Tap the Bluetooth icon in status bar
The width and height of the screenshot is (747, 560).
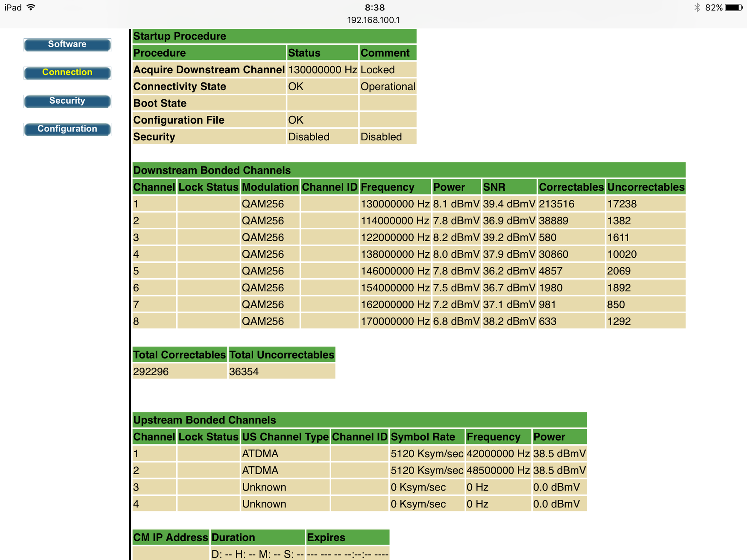[697, 7]
